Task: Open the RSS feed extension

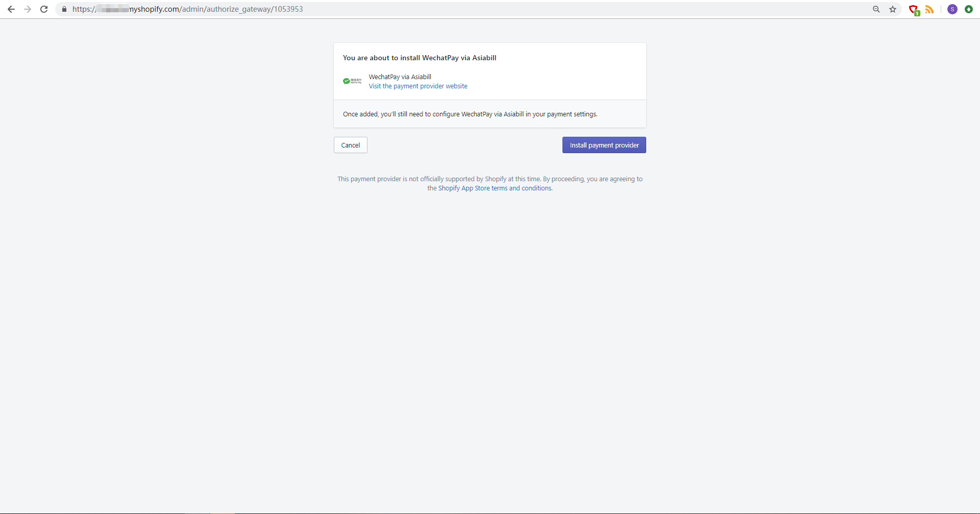Action: 929,9
